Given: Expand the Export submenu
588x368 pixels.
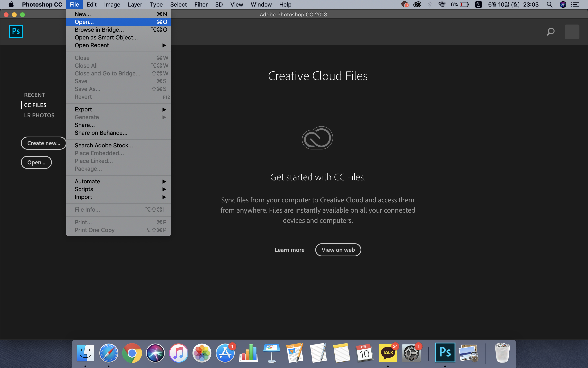Looking at the screenshot, I should (119, 110).
